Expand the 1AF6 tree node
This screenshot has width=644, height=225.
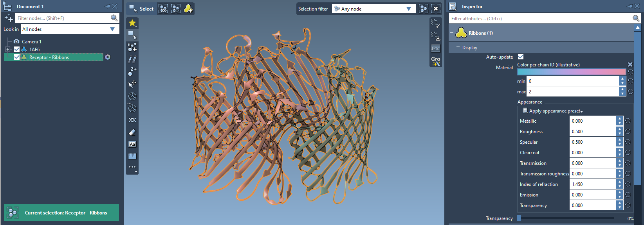pyautogui.click(x=7, y=49)
